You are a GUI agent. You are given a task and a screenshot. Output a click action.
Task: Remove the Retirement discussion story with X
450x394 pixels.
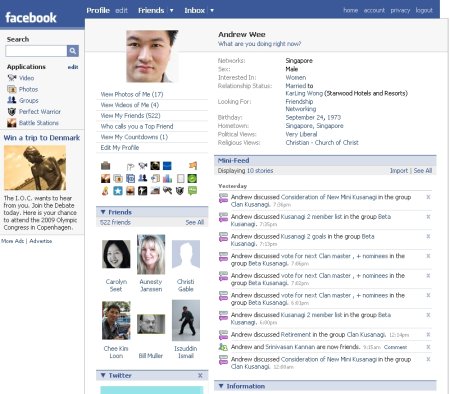tap(428, 334)
